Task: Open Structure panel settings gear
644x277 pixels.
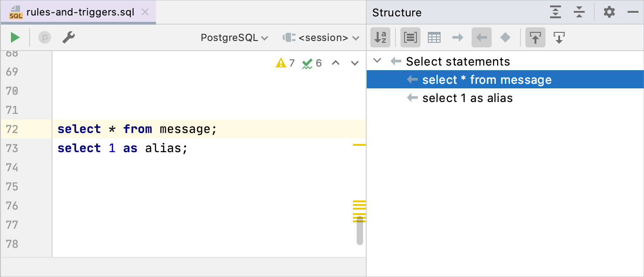Action: pyautogui.click(x=609, y=12)
